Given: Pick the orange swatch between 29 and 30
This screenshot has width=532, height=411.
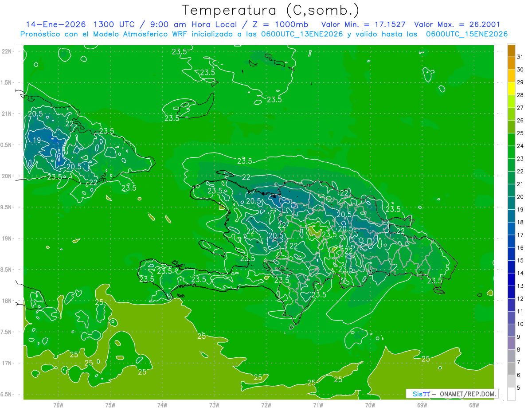Looking at the screenshot, I should (511, 76).
